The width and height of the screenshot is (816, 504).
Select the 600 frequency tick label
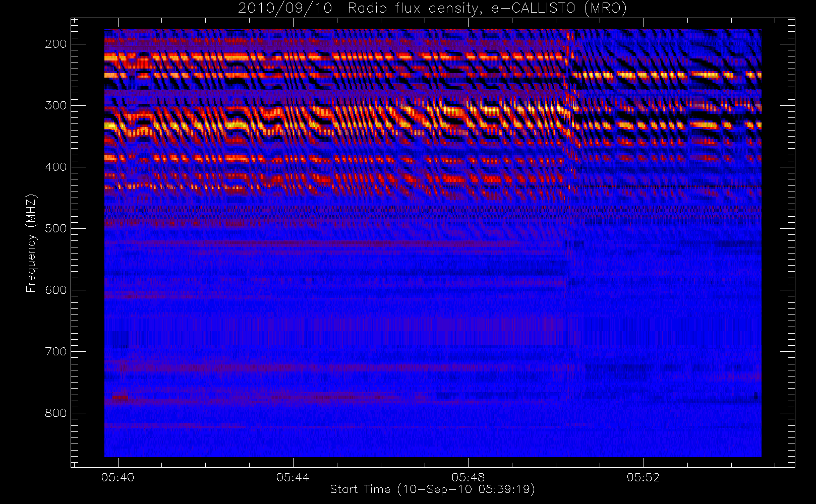[x=55, y=290]
